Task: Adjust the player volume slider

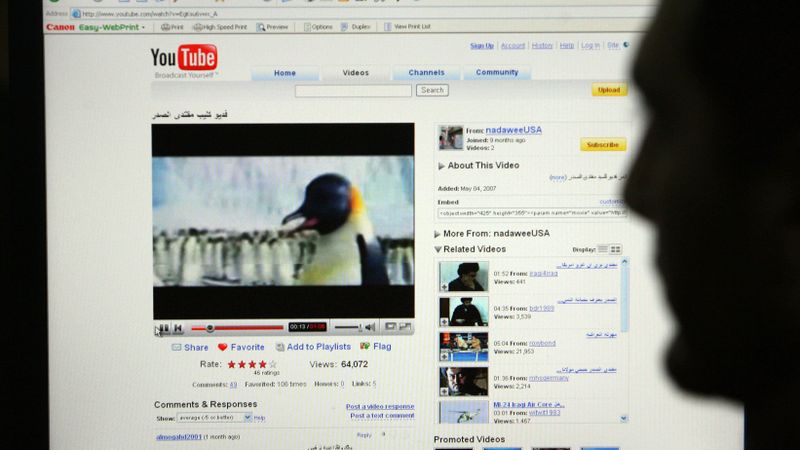Action: [x=348, y=327]
